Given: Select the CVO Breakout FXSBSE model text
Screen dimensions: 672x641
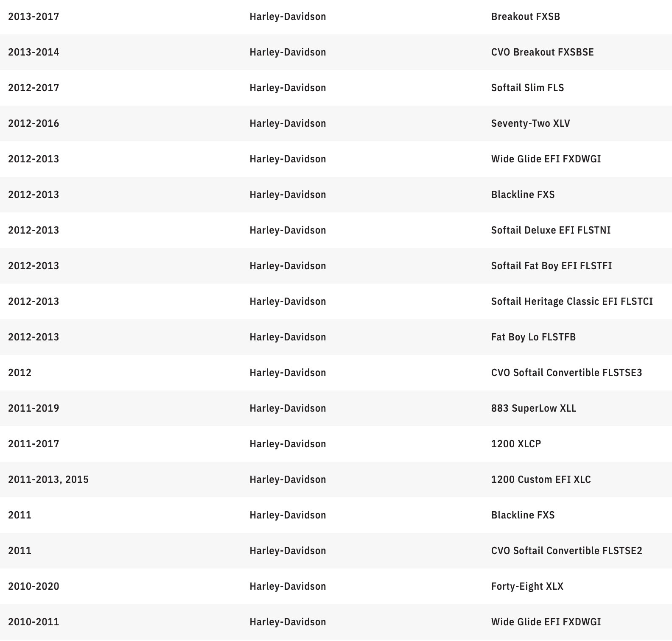Looking at the screenshot, I should tap(542, 52).
